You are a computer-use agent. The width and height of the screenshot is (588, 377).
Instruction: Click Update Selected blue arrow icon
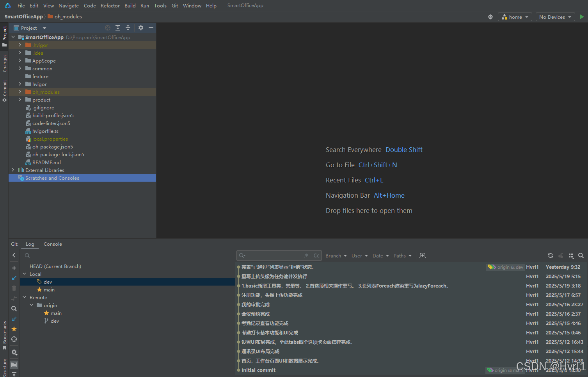click(x=14, y=278)
